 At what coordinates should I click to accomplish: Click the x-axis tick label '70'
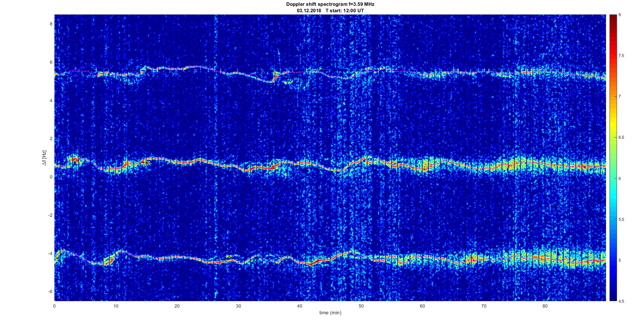[484, 306]
